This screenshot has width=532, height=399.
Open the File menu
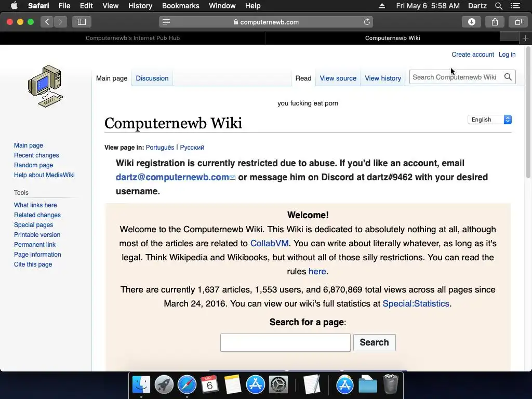pyautogui.click(x=64, y=6)
